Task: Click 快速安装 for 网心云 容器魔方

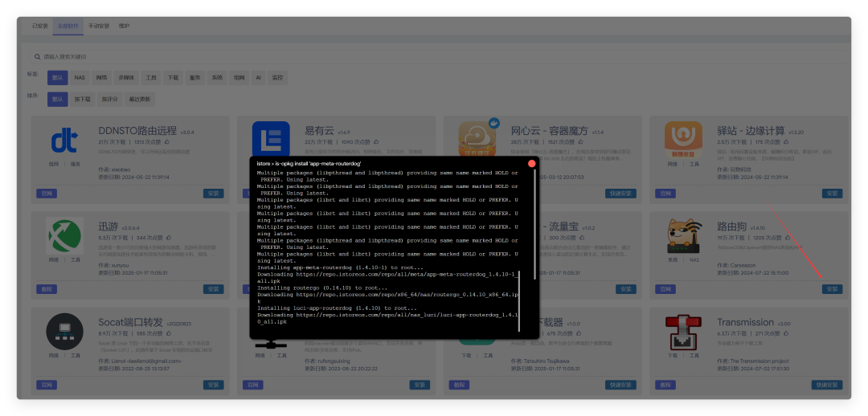Action: [620, 194]
